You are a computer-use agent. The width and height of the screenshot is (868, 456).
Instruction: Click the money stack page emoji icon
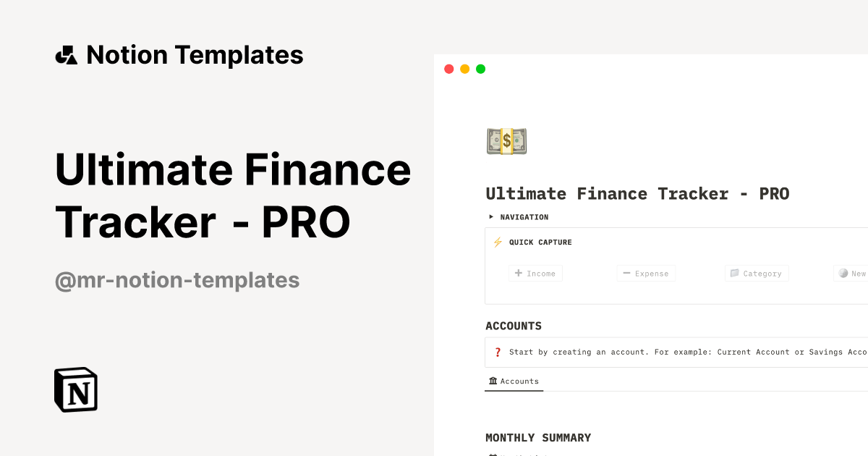click(x=506, y=141)
